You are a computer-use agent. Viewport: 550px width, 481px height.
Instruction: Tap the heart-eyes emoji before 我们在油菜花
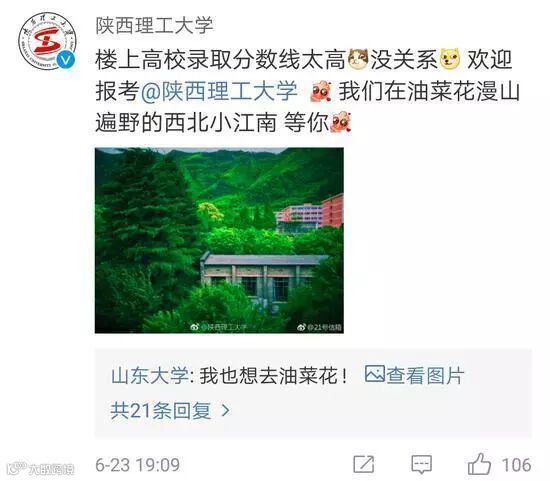tap(321, 91)
